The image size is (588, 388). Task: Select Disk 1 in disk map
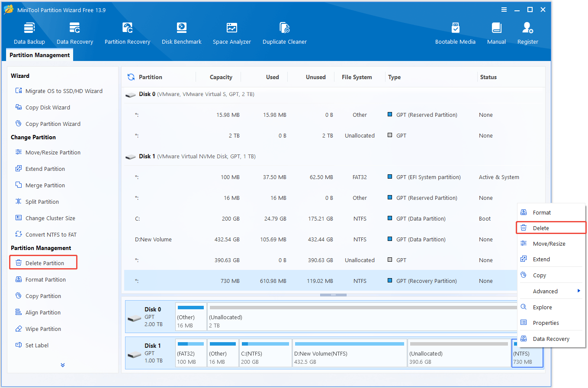coord(150,353)
